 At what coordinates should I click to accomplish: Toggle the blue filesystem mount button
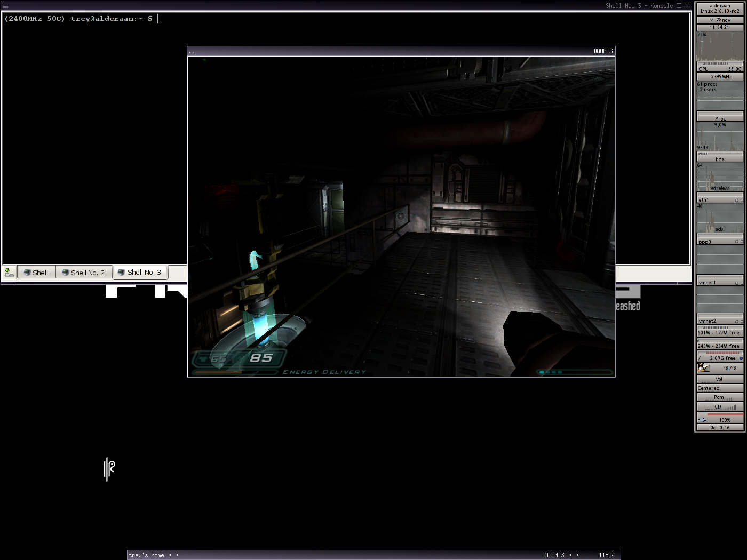pos(741,358)
